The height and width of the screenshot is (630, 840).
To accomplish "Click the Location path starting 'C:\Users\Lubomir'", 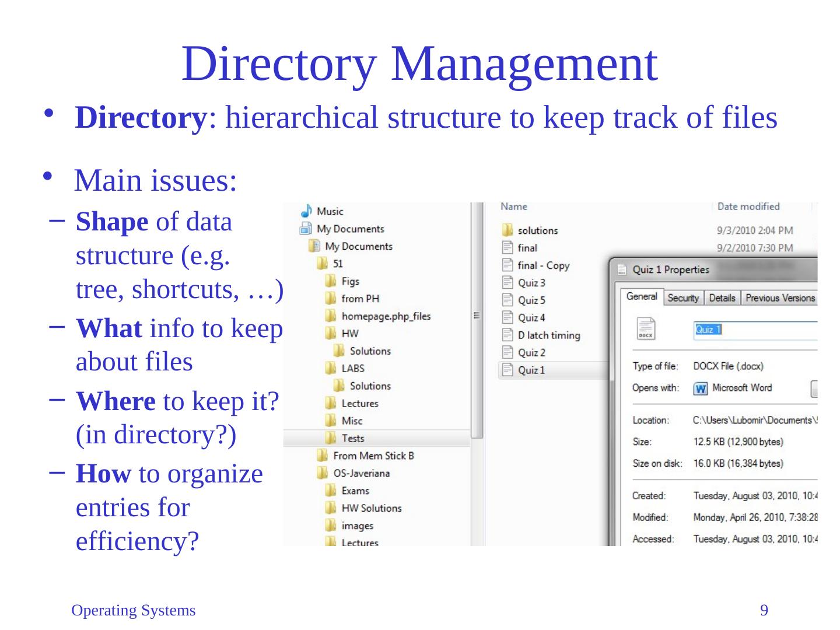I will tap(755, 420).
